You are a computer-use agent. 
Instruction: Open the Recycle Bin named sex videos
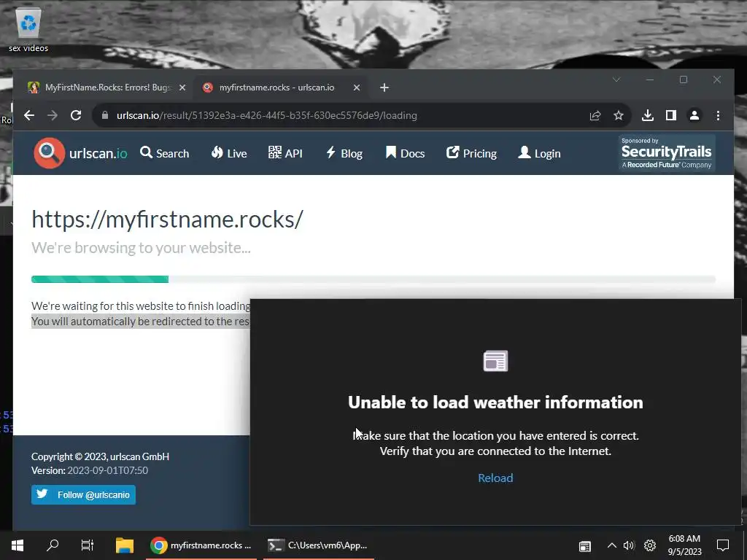click(28, 29)
